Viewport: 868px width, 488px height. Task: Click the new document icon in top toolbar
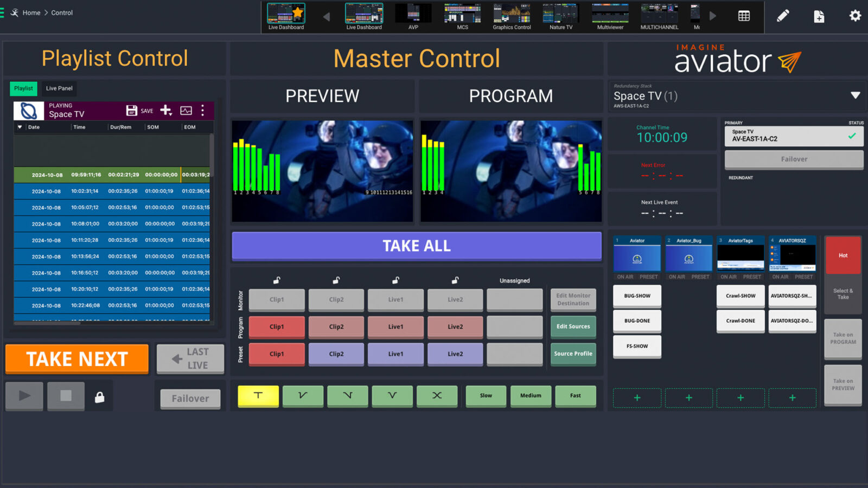(x=819, y=16)
